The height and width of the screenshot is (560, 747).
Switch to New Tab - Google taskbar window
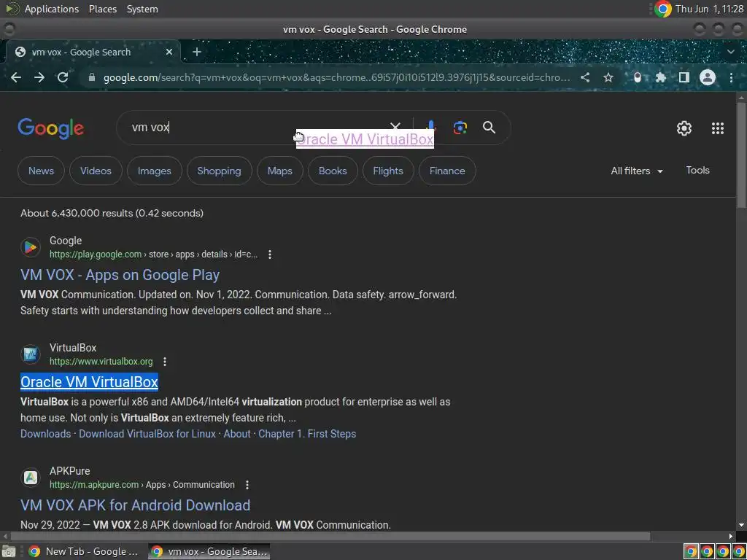(x=83, y=551)
